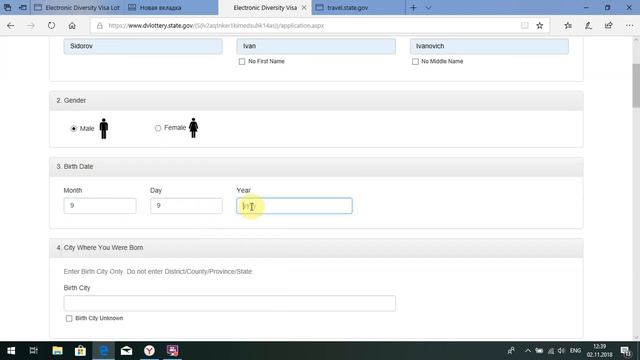Click Edge browser taskbar icon
Screen dimensions: 640x360
[104, 351]
